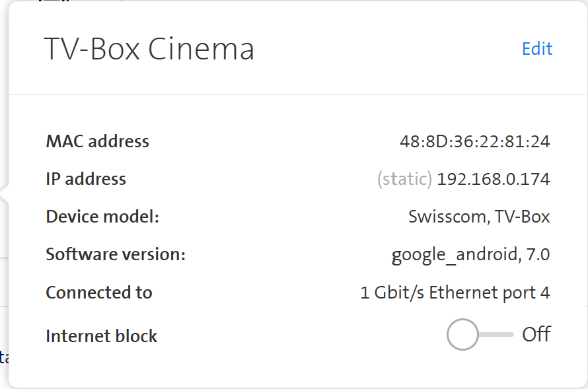The height and width of the screenshot is (389, 588).
Task: Click the Connected to label
Action: (x=99, y=293)
